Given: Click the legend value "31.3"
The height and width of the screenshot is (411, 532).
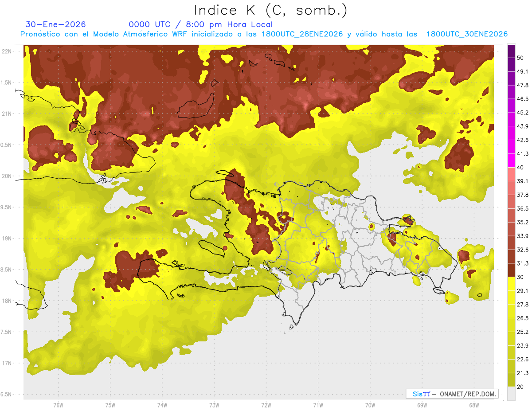Looking at the screenshot, I should pyautogui.click(x=523, y=263).
